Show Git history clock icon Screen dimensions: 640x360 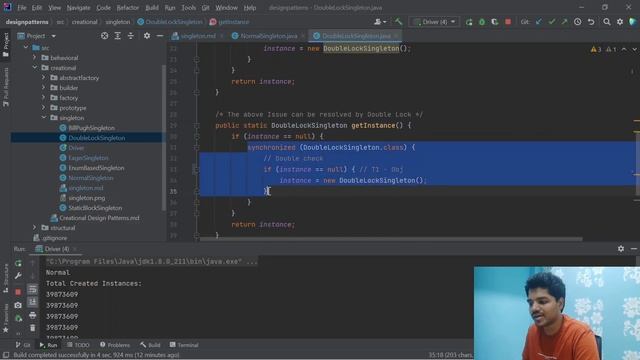pos(578,22)
